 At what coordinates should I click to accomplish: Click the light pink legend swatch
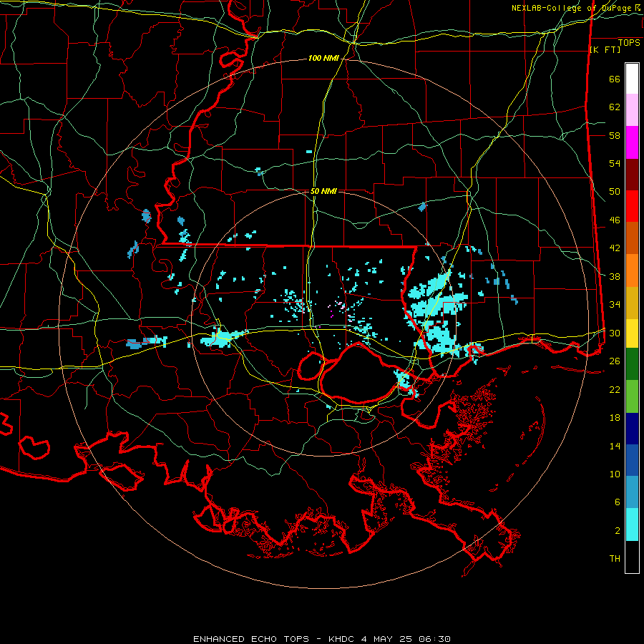pos(632,110)
